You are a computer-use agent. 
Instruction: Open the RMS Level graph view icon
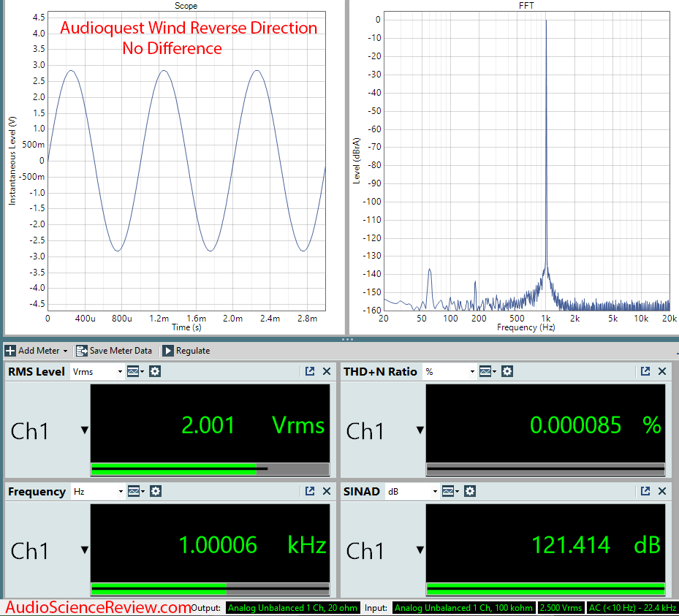135,371
